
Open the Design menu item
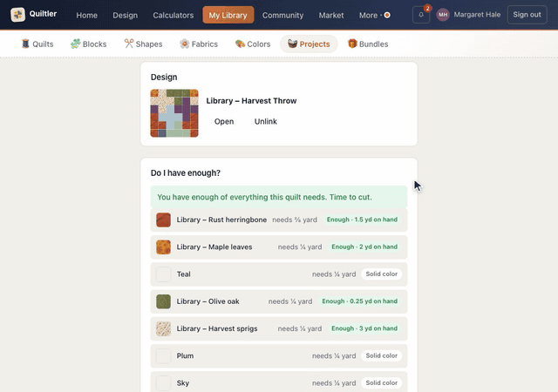tap(125, 15)
